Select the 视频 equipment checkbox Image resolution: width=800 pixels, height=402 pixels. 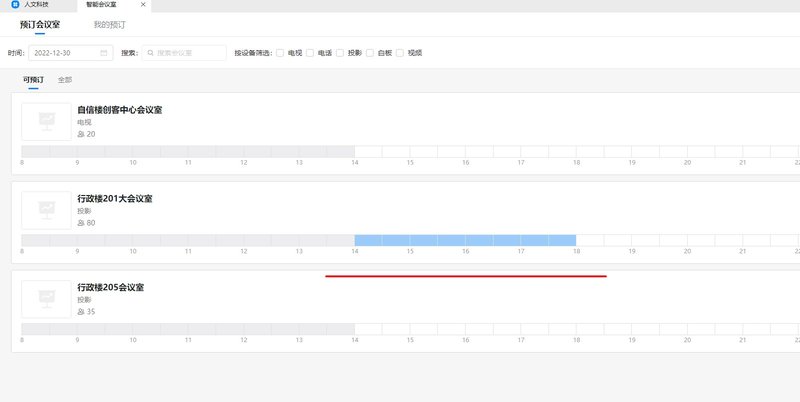point(400,52)
